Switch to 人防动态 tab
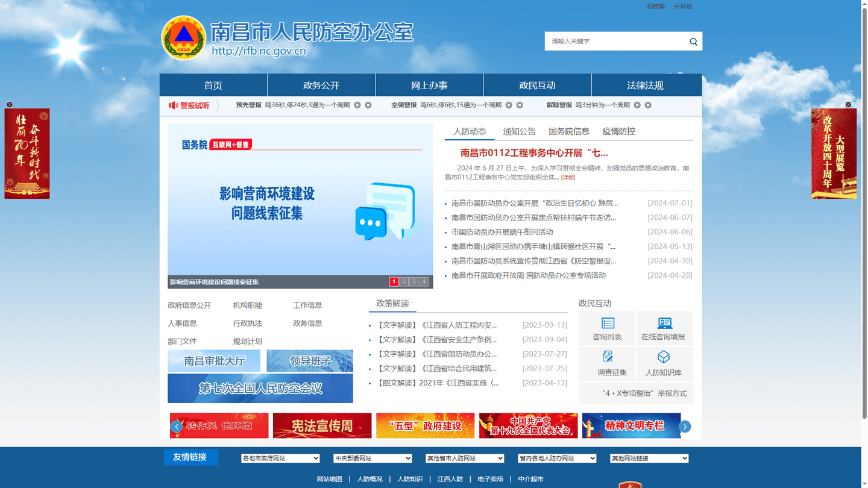The width and height of the screenshot is (868, 488). pyautogui.click(x=470, y=131)
